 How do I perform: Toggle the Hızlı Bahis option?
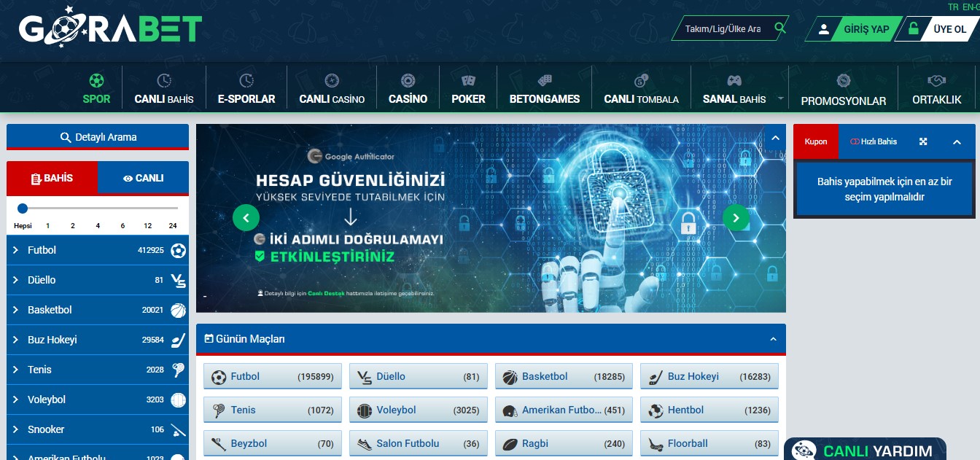coord(874,141)
